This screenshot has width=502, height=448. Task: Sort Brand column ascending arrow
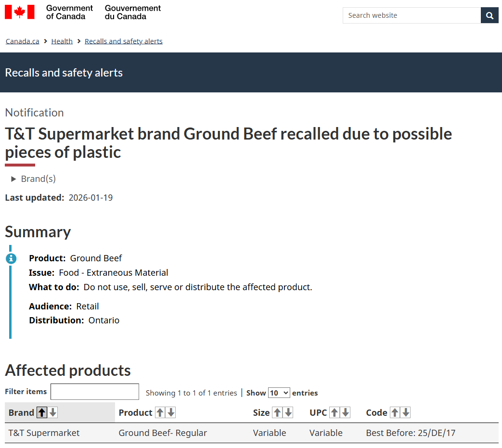point(42,412)
